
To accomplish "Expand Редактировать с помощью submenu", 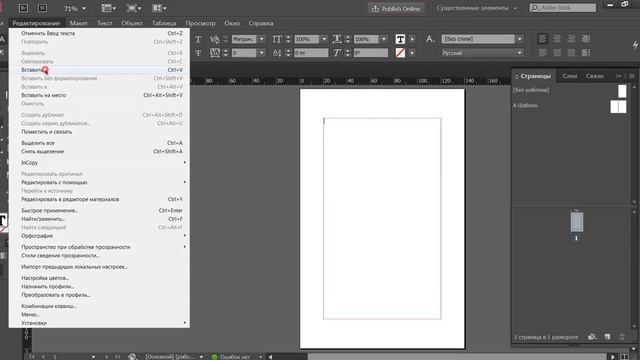I will (99, 182).
